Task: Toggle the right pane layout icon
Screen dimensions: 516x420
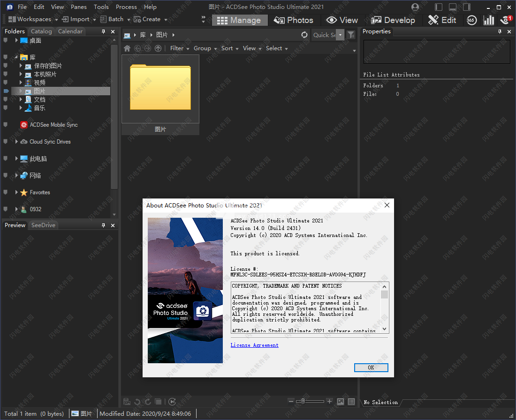Action: tap(467, 7)
